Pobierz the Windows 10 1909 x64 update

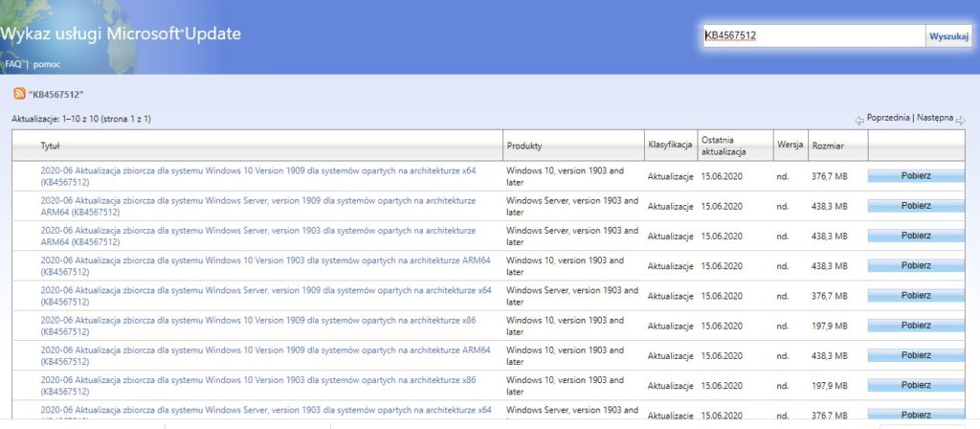916,176
